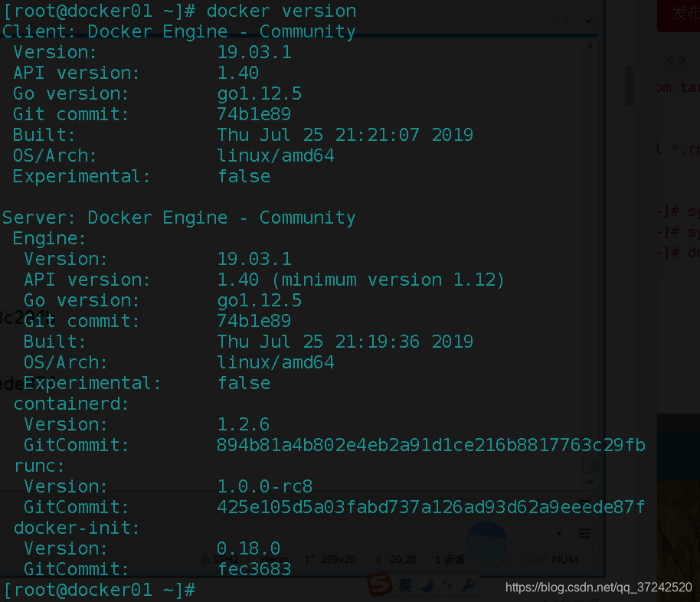
Task: Click the 'containerd:' section heading
Action: pos(71,404)
